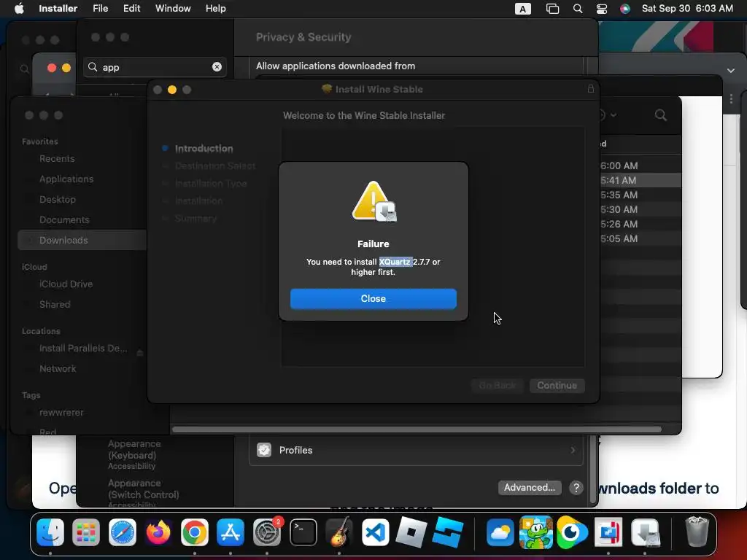Open Trash from the Dock

(697, 532)
